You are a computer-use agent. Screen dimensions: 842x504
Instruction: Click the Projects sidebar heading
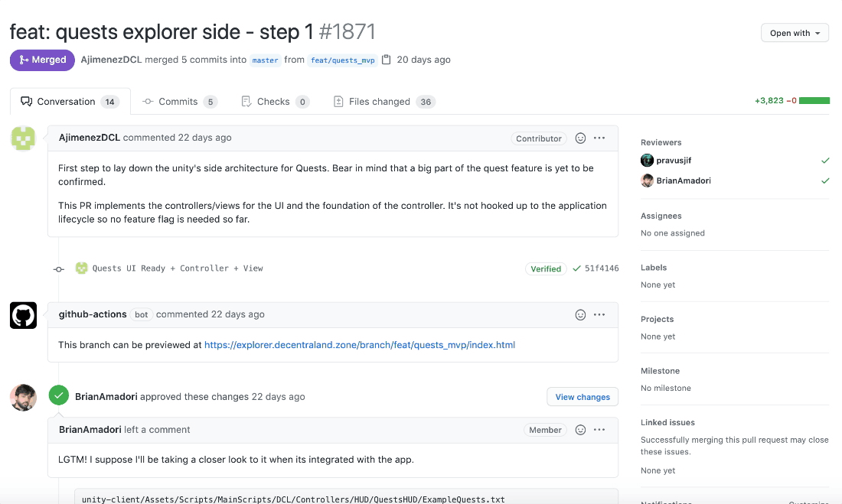tap(657, 319)
